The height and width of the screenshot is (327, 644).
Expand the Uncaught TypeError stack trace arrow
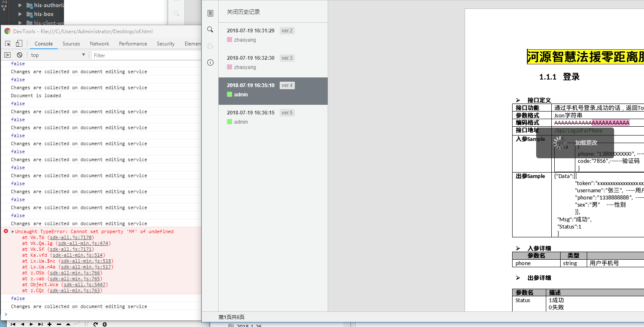(x=13, y=231)
